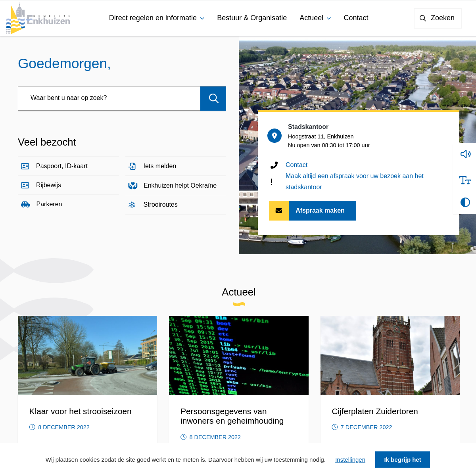Click the magnifier icon beside Zoeken
The width and height of the screenshot is (476, 476).
pyautogui.click(x=423, y=18)
